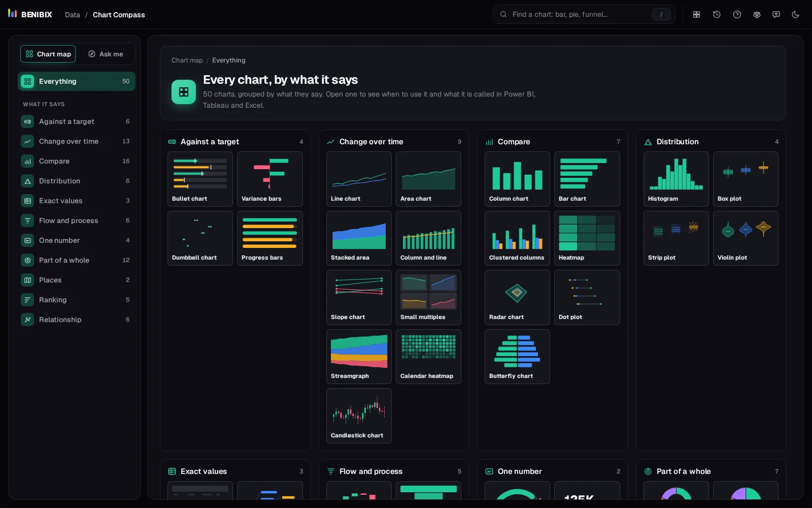Screen dimensions: 812x508
Task: Click the Places sidebar icon
Action: [27, 280]
